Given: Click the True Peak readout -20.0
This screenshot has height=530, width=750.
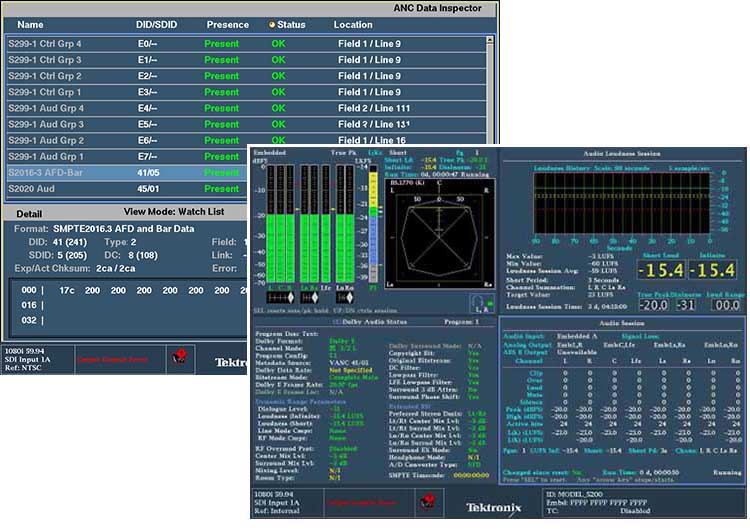Looking at the screenshot, I should pos(653,305).
